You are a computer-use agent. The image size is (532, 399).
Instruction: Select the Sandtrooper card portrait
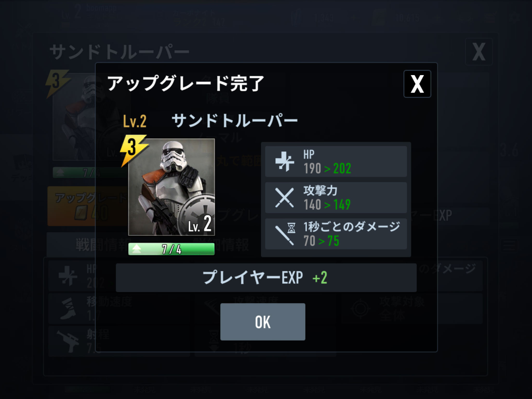(171, 187)
